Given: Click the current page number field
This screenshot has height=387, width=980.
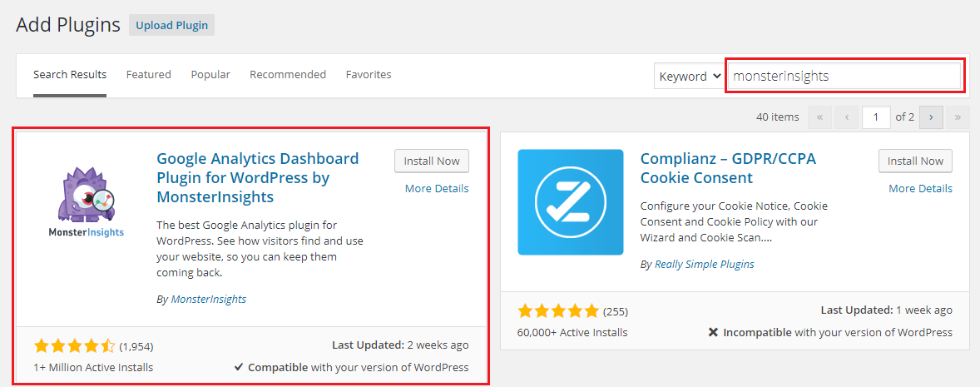Looking at the screenshot, I should [x=876, y=117].
